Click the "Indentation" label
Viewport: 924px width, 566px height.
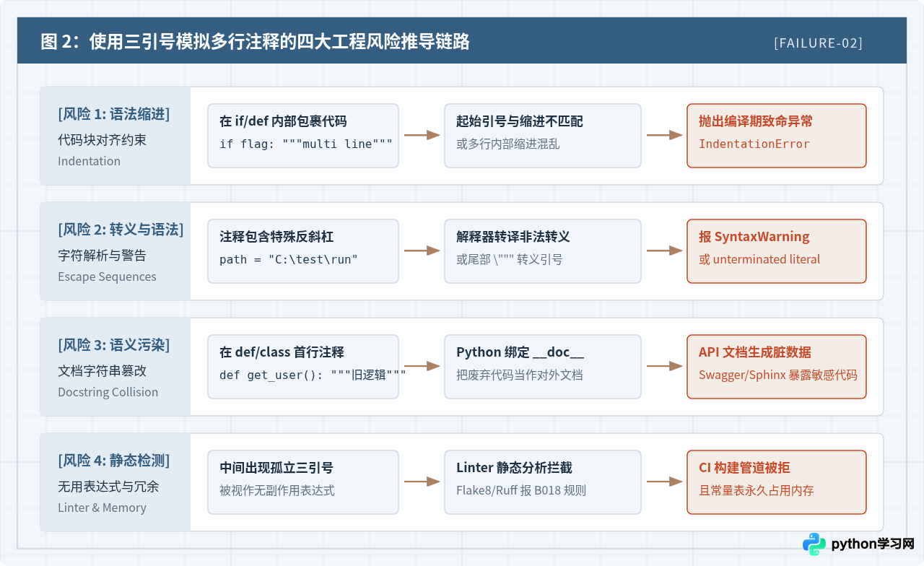pyautogui.click(x=89, y=161)
